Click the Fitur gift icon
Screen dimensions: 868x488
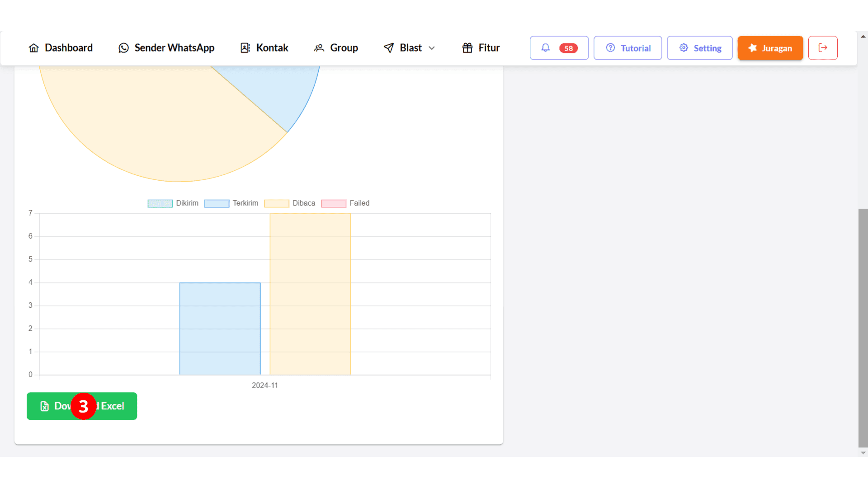[x=467, y=48]
